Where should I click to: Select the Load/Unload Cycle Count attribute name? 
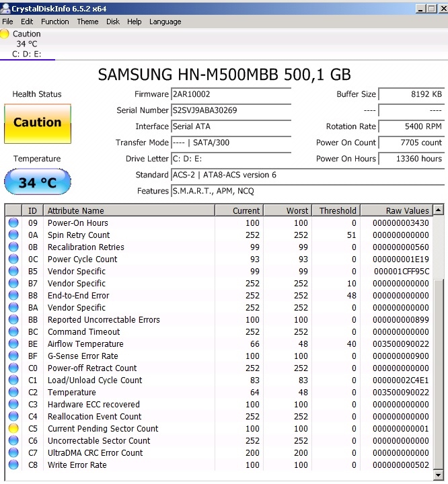(x=95, y=380)
